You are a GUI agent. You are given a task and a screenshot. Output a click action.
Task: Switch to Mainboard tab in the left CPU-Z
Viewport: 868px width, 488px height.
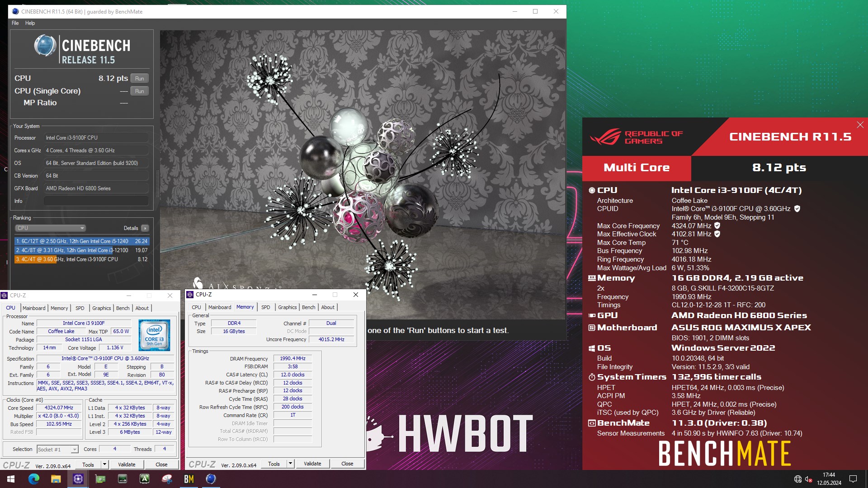34,308
